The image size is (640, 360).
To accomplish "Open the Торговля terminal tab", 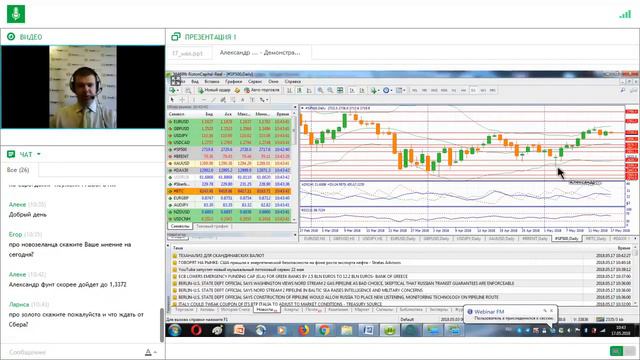I will click(184, 310).
